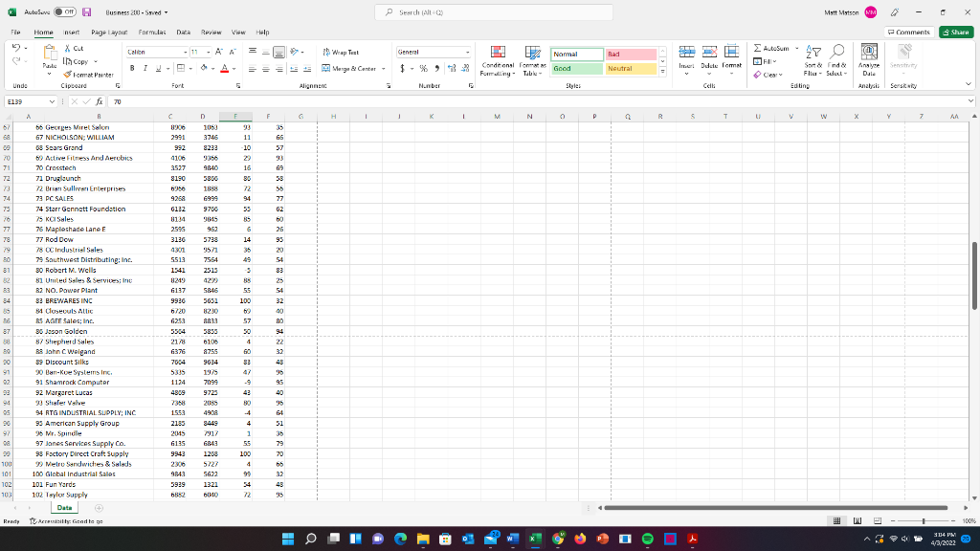The width and height of the screenshot is (980, 551).
Task: Click the Paste clipboard icon
Action: pyautogui.click(x=50, y=55)
